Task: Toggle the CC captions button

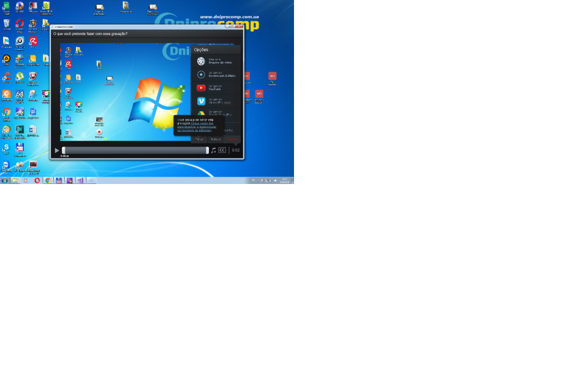Action: coord(222,150)
